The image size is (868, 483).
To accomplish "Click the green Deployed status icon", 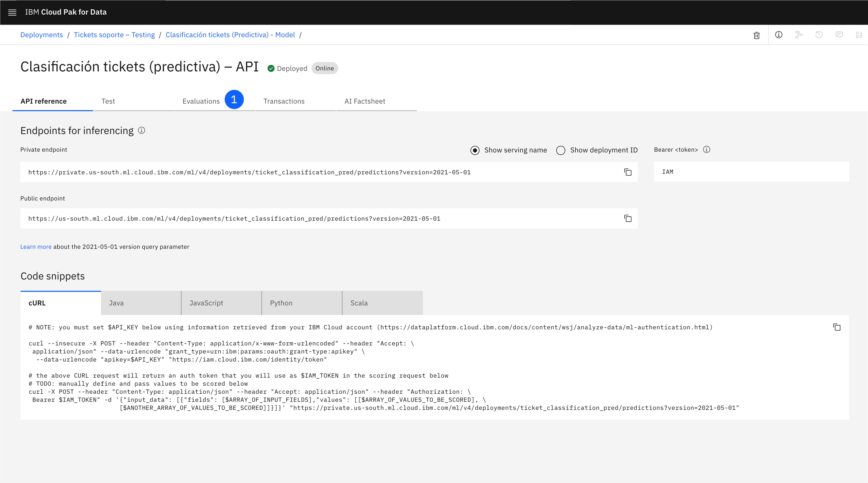I will (x=271, y=68).
